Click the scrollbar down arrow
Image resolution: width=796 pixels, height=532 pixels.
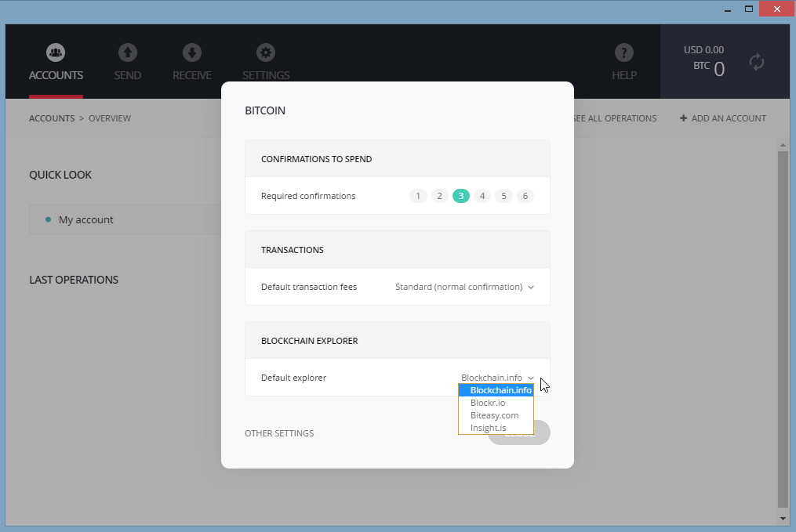coord(782,519)
